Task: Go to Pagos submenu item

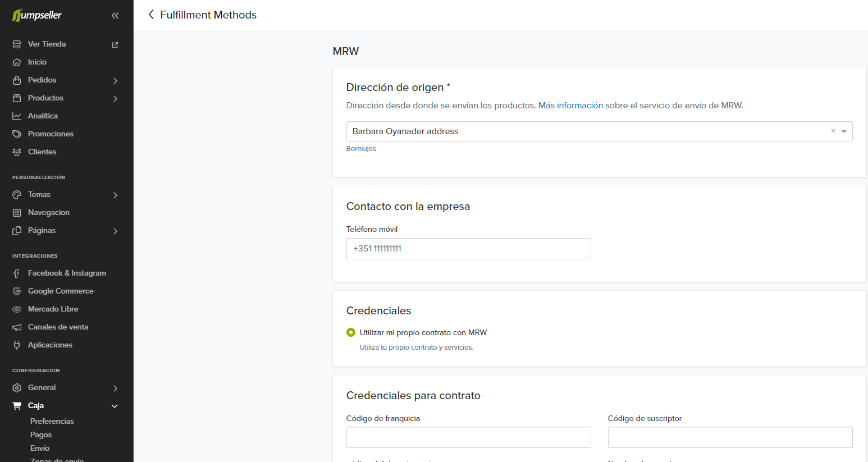Action: tap(41, 434)
